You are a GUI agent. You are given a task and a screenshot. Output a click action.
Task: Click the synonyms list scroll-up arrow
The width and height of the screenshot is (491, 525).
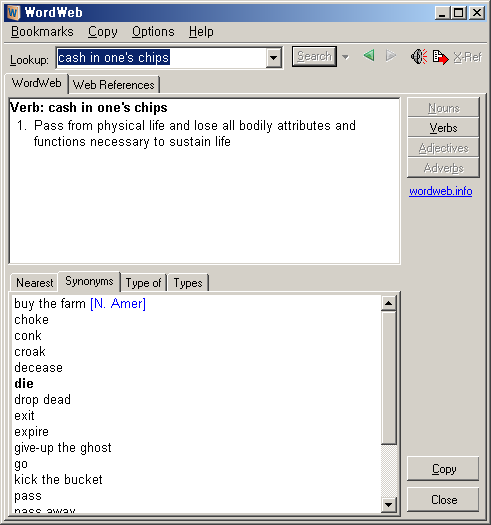389,303
